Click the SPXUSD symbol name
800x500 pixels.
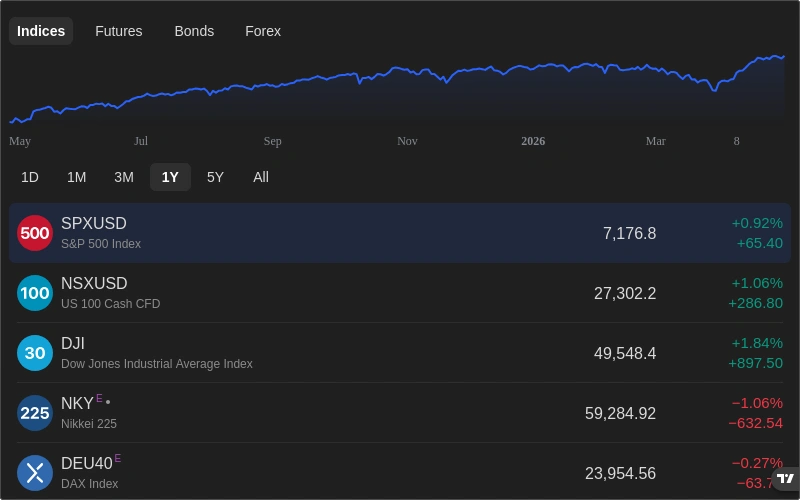pyautogui.click(x=94, y=223)
